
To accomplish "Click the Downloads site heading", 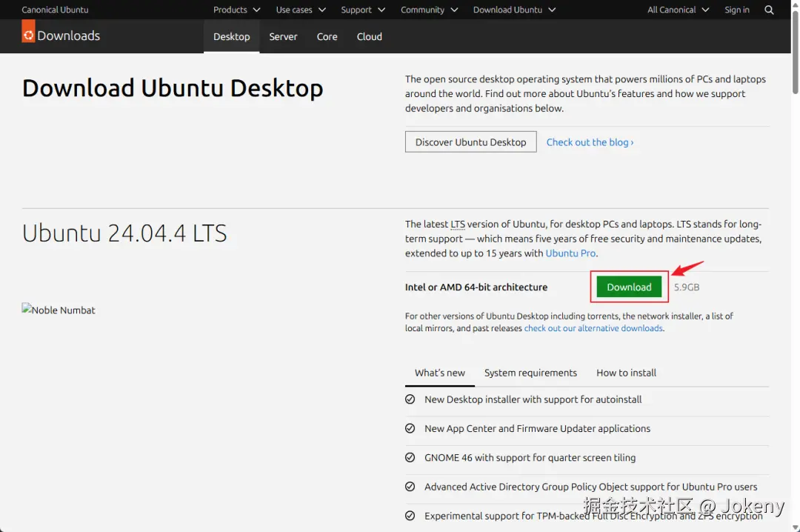I will (68, 36).
